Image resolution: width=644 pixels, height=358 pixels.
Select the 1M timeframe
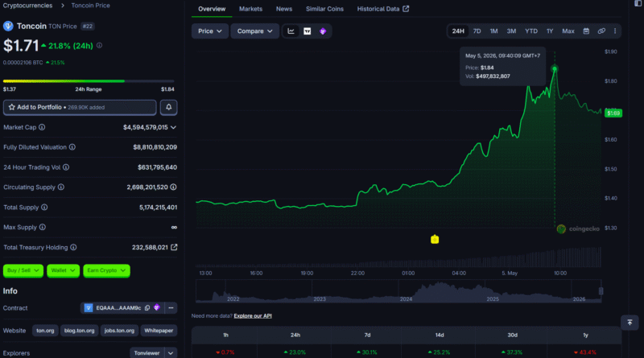493,31
